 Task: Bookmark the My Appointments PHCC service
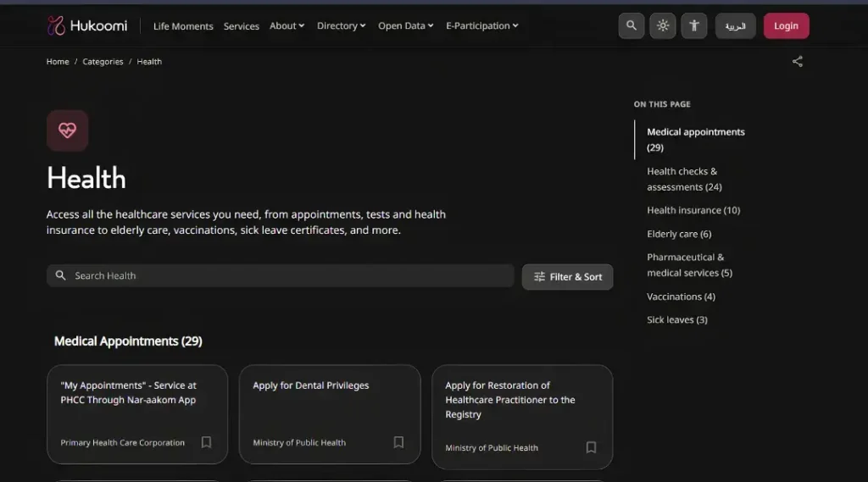pos(206,442)
